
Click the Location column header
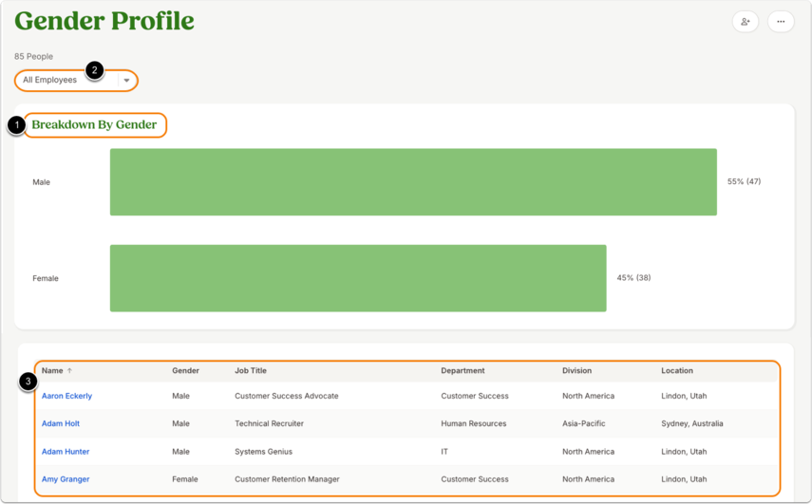pyautogui.click(x=677, y=370)
